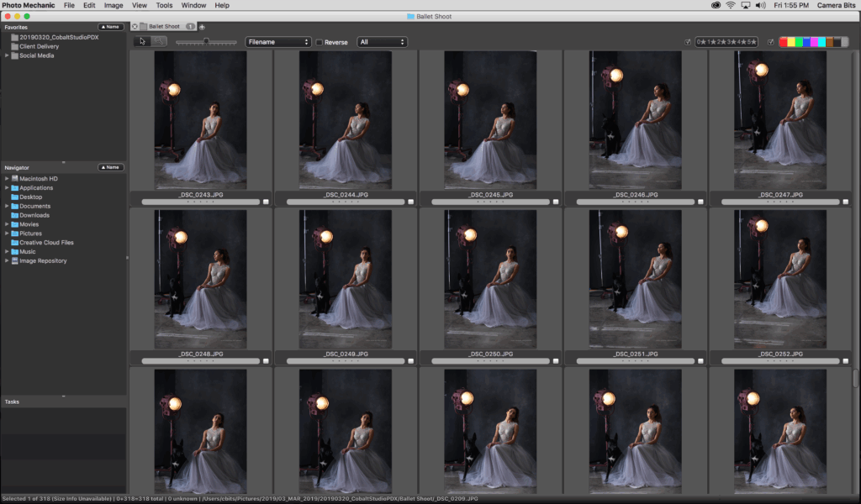The image size is (861, 504).
Task: Open the Tools menu
Action: pyautogui.click(x=164, y=5)
